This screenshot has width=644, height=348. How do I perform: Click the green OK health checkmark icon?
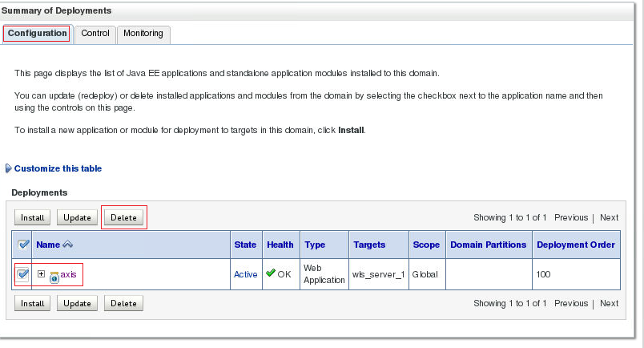(x=270, y=273)
